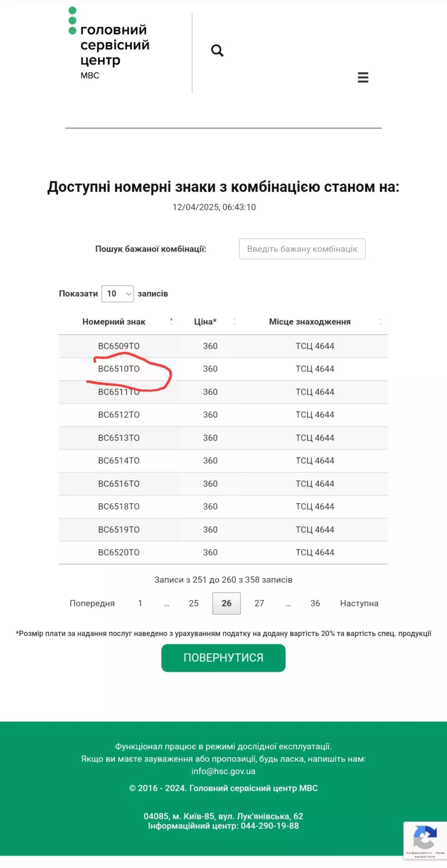Go to Попередня page
The width and height of the screenshot is (447, 868).
tap(92, 603)
